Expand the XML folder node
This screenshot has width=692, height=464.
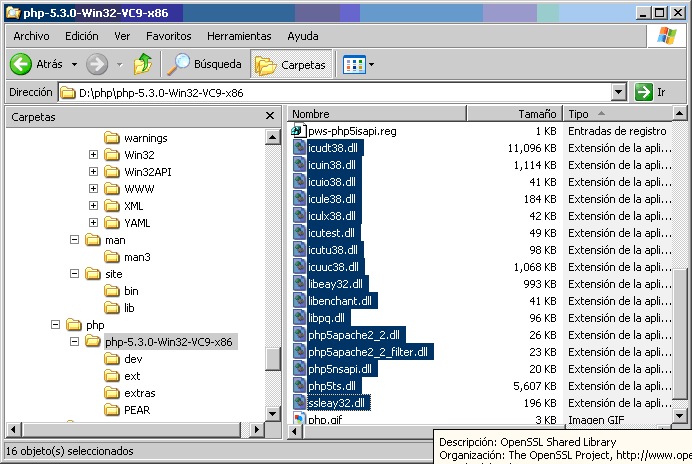(x=93, y=205)
